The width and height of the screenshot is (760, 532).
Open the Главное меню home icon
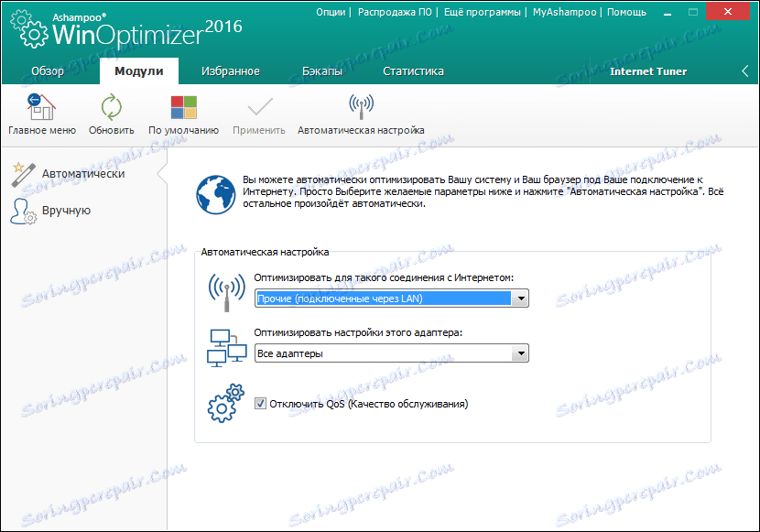click(x=41, y=105)
